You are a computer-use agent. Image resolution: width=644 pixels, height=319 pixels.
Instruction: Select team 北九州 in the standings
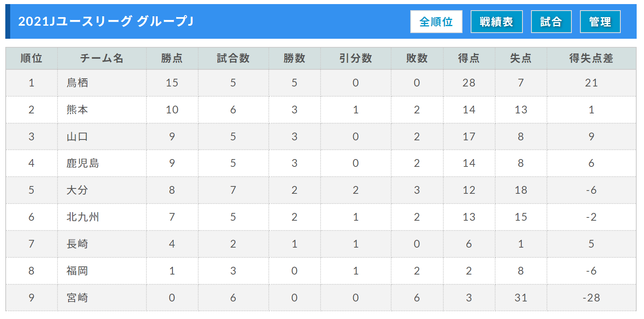tap(83, 217)
